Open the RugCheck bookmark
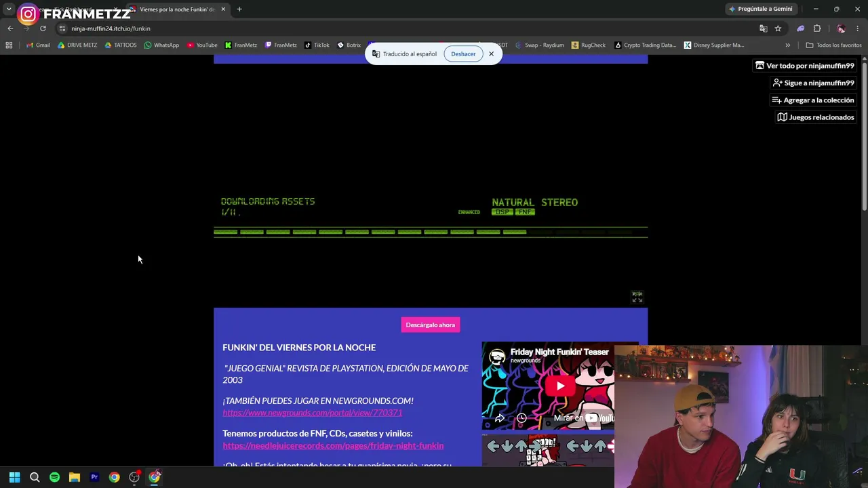 (x=589, y=45)
